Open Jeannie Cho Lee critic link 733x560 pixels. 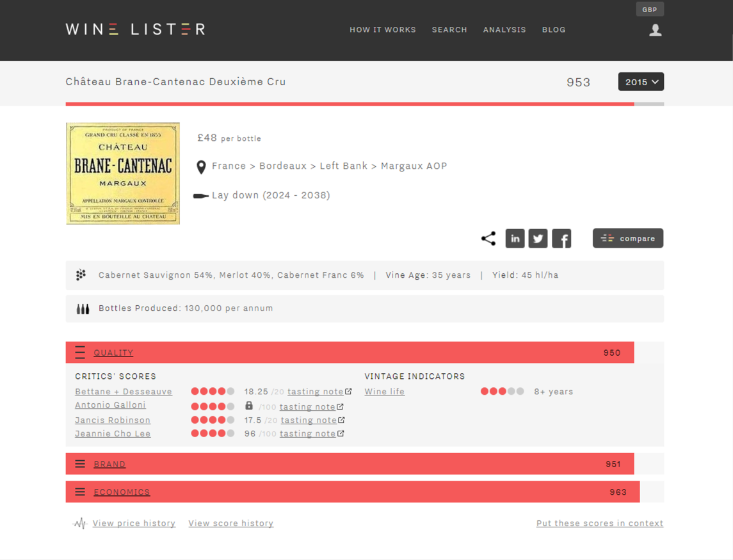(113, 433)
